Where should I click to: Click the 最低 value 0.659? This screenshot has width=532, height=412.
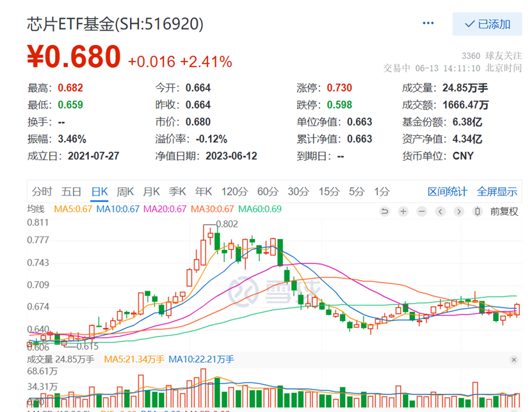(70, 105)
